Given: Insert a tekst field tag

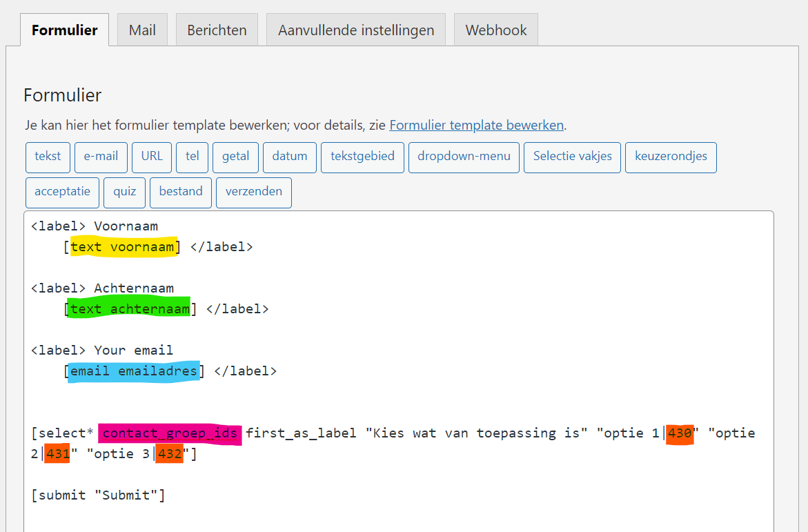Looking at the screenshot, I should [x=48, y=157].
